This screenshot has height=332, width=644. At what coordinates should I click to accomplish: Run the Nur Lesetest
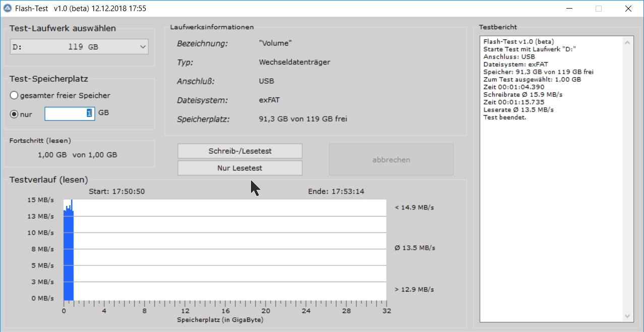240,168
